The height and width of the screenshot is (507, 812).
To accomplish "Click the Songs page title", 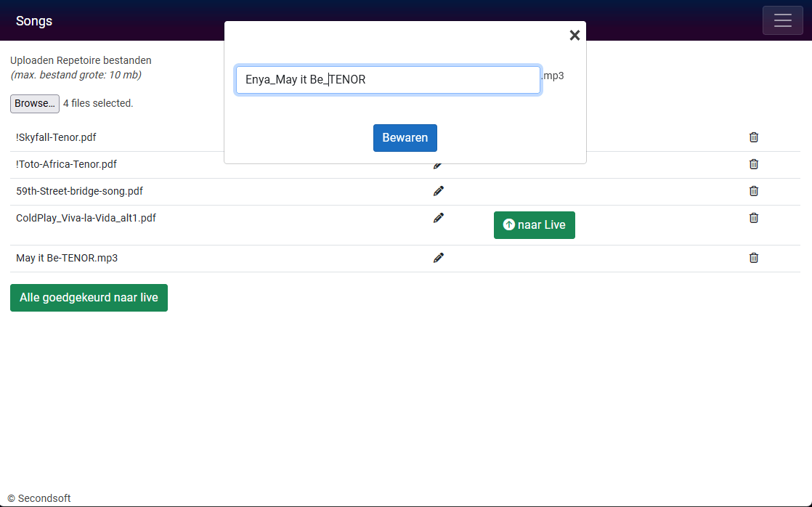I will (x=34, y=21).
